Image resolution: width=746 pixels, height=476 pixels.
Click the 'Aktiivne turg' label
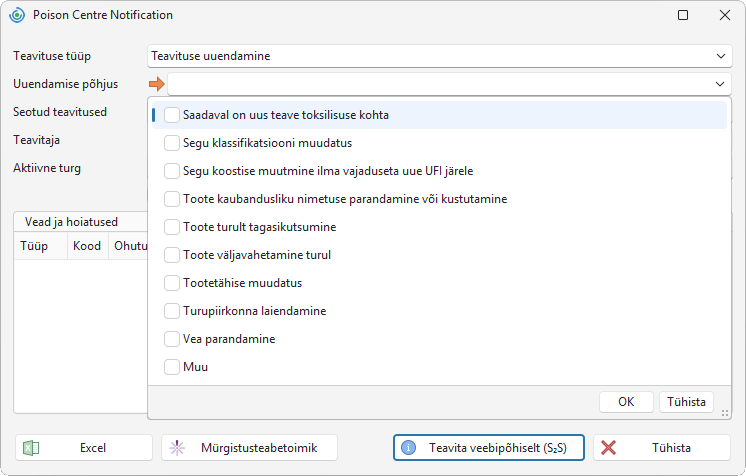(x=47, y=169)
